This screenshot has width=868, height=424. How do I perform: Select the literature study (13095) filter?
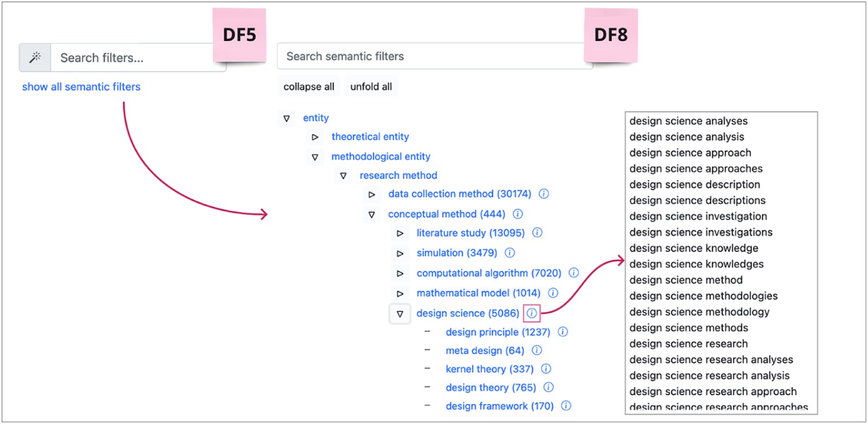[470, 233]
